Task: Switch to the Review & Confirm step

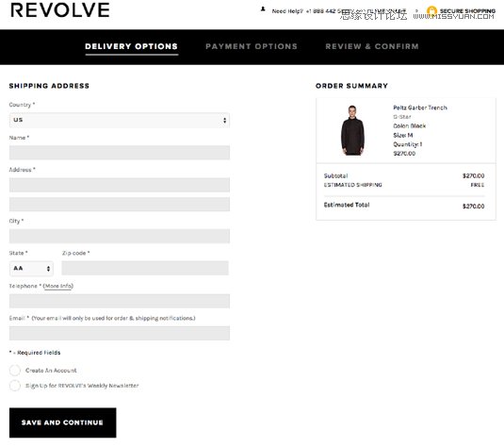Action: coord(372,46)
